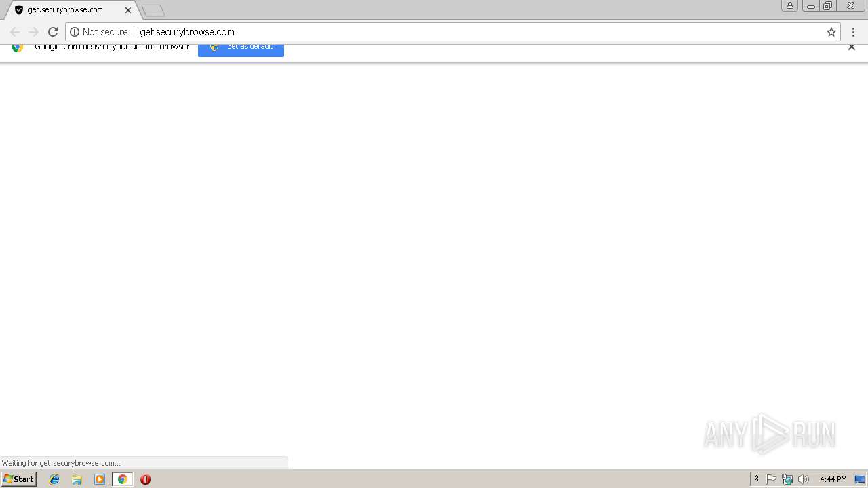Click the Show desktop button

click(860, 479)
